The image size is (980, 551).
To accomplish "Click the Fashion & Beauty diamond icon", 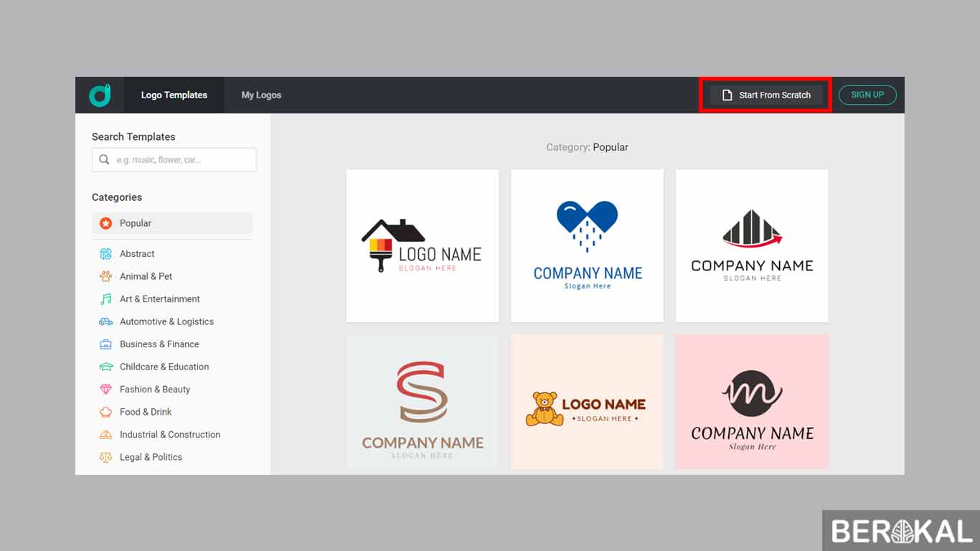I will [x=106, y=390].
